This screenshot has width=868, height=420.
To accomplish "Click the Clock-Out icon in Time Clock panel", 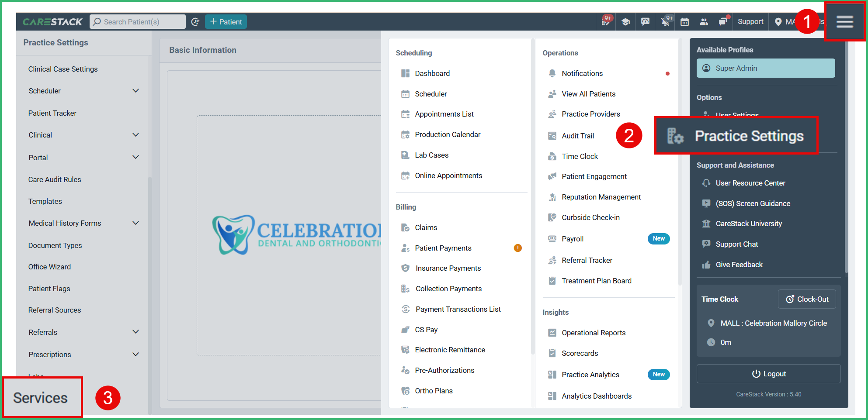I will click(x=790, y=299).
